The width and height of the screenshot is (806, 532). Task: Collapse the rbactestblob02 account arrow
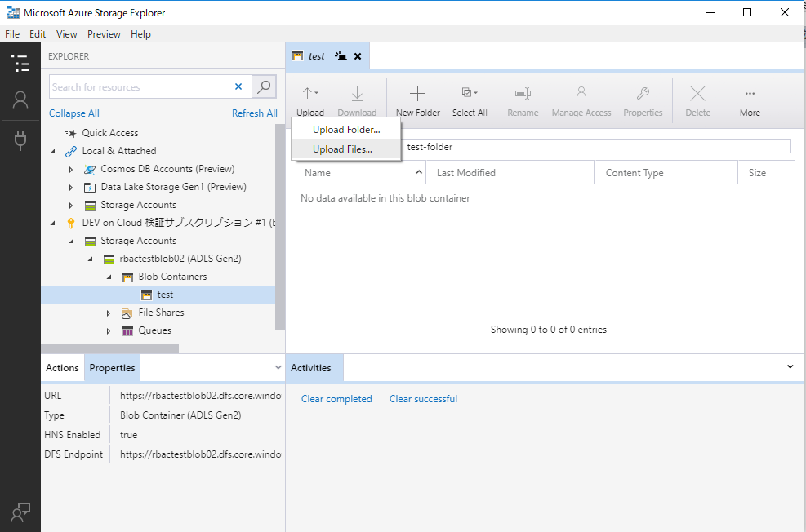[91, 259]
